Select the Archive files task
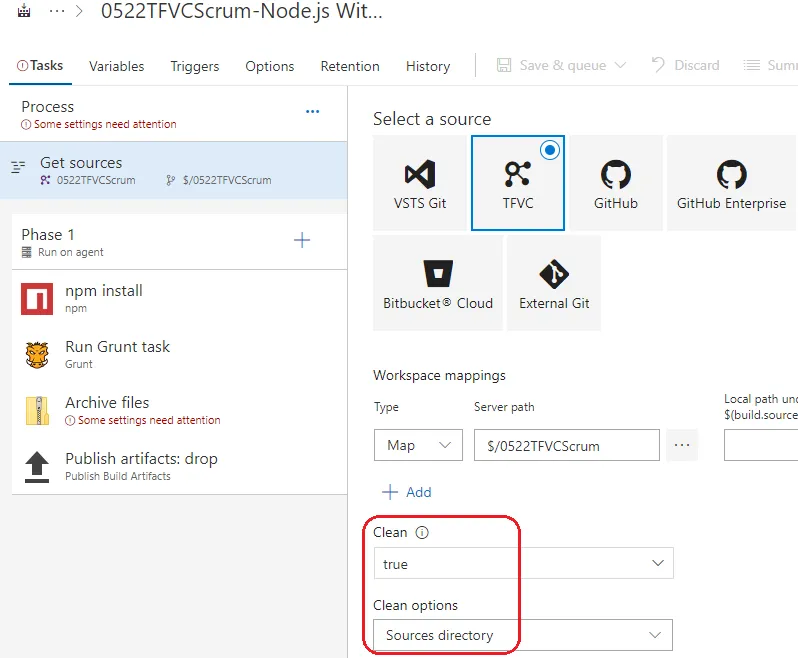The height and width of the screenshot is (658, 798). [x=179, y=410]
